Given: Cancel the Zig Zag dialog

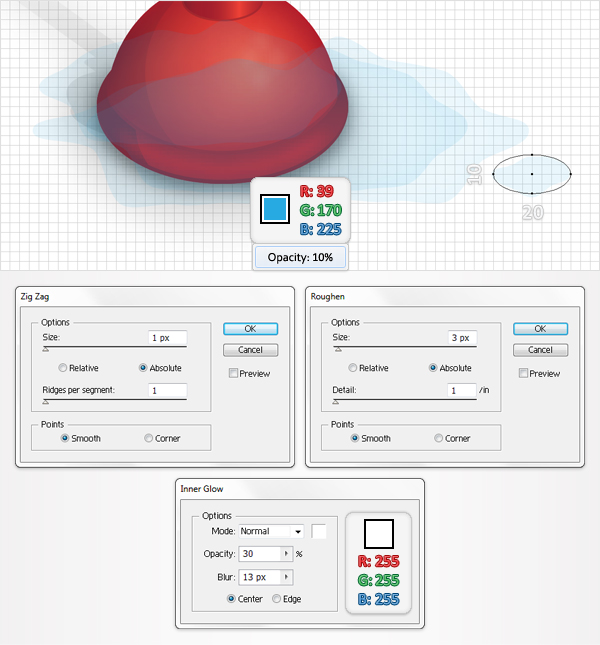Looking at the screenshot, I should pos(250,350).
